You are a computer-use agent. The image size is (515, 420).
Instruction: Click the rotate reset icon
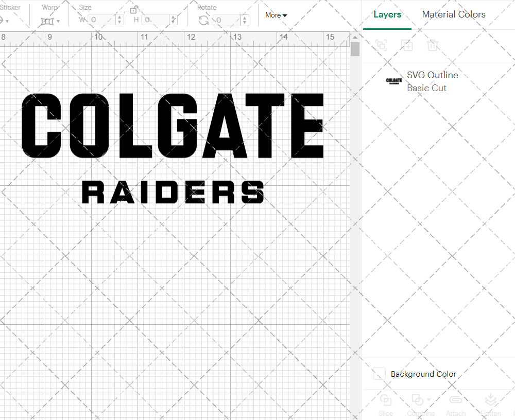pyautogui.click(x=203, y=20)
